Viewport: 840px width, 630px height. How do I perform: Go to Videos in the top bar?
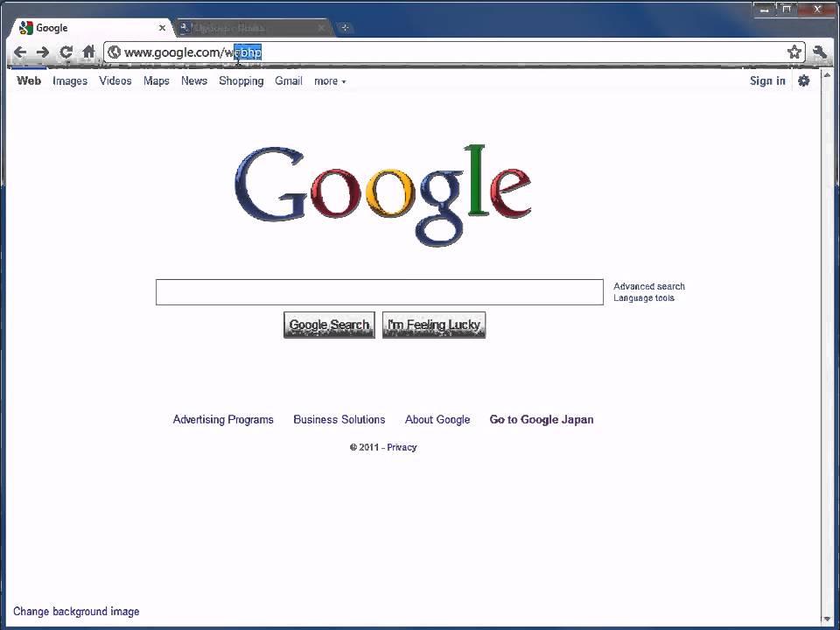[x=115, y=80]
